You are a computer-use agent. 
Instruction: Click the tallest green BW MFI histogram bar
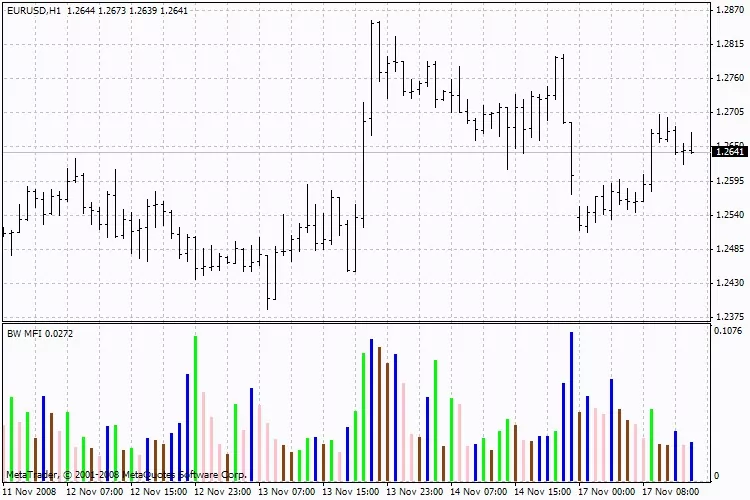196,409
